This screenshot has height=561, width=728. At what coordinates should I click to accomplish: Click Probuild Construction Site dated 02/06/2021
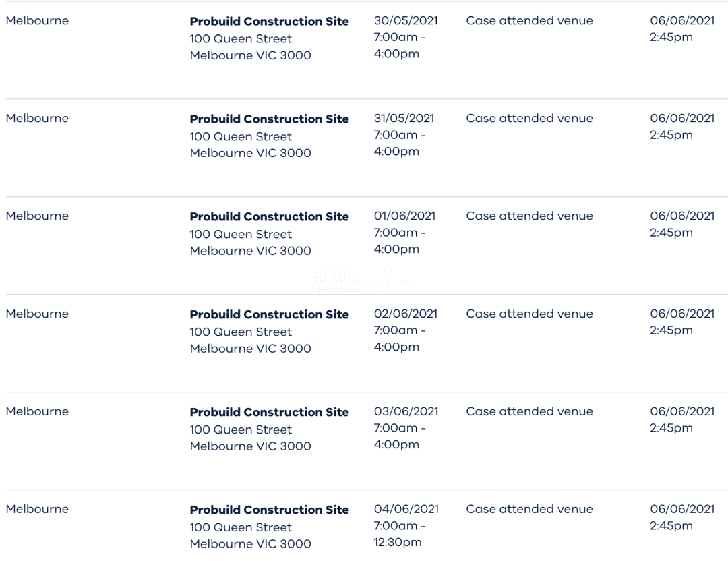pos(269,314)
